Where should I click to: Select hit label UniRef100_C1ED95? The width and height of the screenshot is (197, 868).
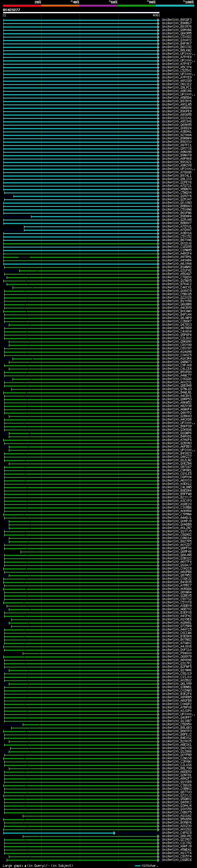point(177,247)
